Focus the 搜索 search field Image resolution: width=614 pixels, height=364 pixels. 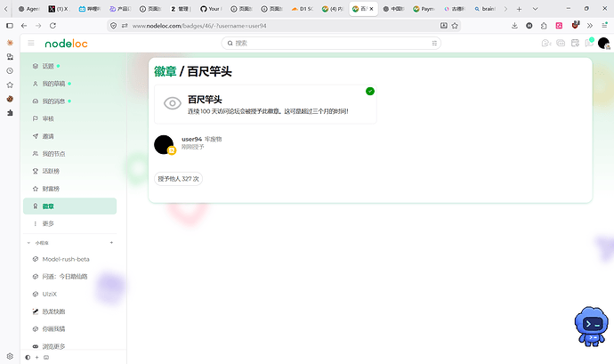pos(331,43)
